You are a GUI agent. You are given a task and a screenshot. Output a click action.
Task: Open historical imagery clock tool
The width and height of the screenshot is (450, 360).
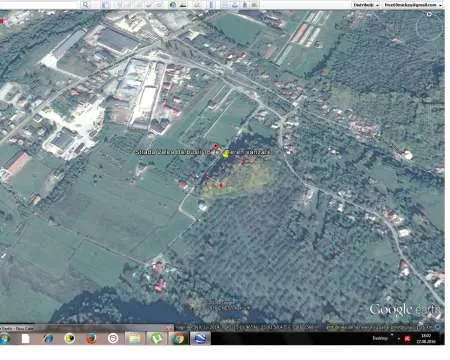(x=172, y=4)
